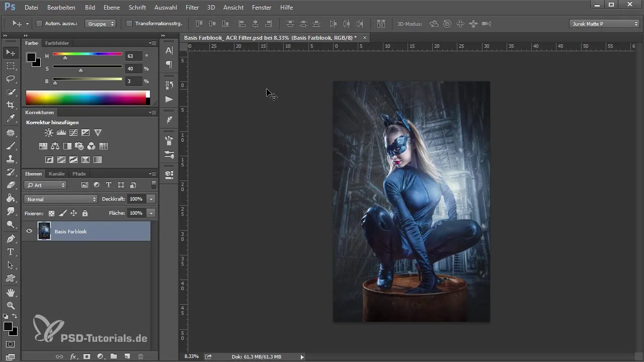Toggle lock transparent pixels icon
The image size is (644, 362).
[x=51, y=213]
